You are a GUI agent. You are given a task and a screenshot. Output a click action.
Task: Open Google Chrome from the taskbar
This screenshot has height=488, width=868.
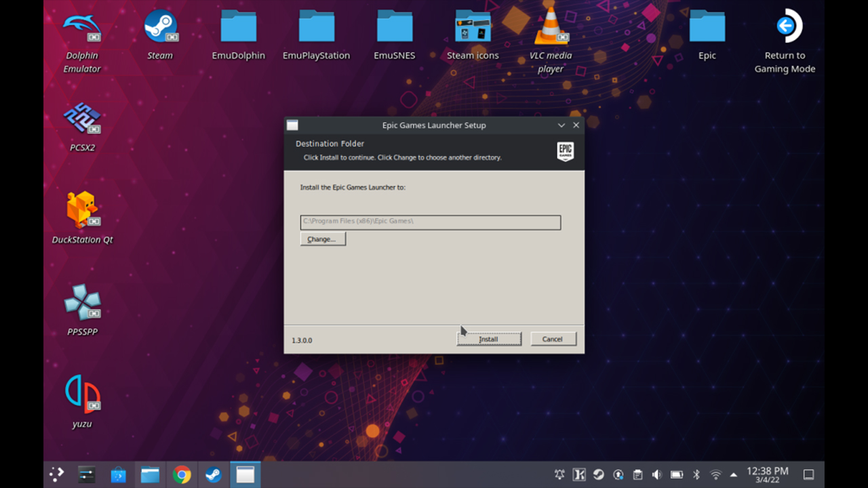182,474
